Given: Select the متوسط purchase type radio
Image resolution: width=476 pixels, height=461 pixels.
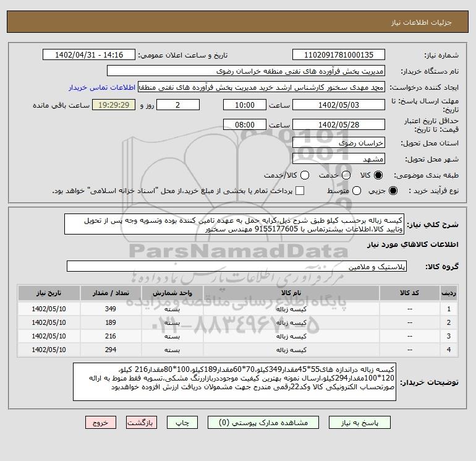Looking at the screenshot, I should click(357, 191).
